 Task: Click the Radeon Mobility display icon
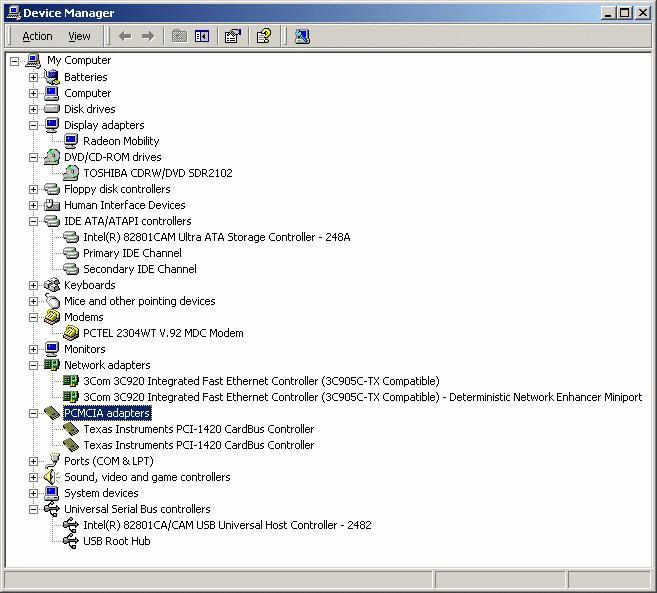click(71, 141)
